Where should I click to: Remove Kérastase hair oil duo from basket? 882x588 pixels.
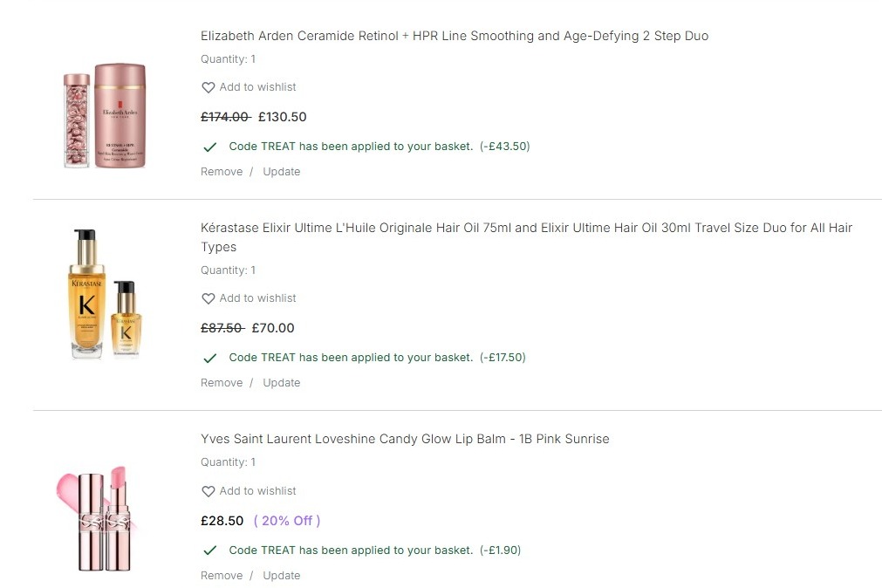point(222,383)
